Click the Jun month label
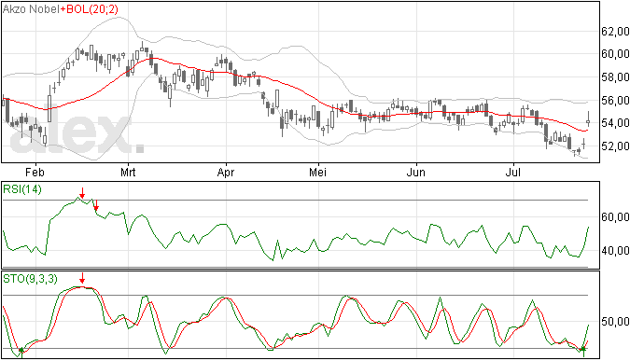This screenshot has width=644, height=361. click(415, 173)
